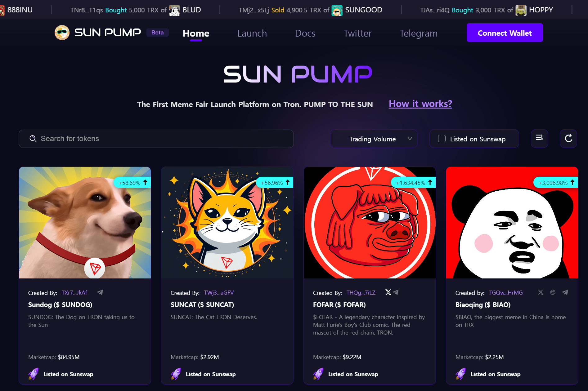Click the Sun Pump logo icon
Image resolution: width=588 pixels, height=391 pixels.
click(62, 33)
